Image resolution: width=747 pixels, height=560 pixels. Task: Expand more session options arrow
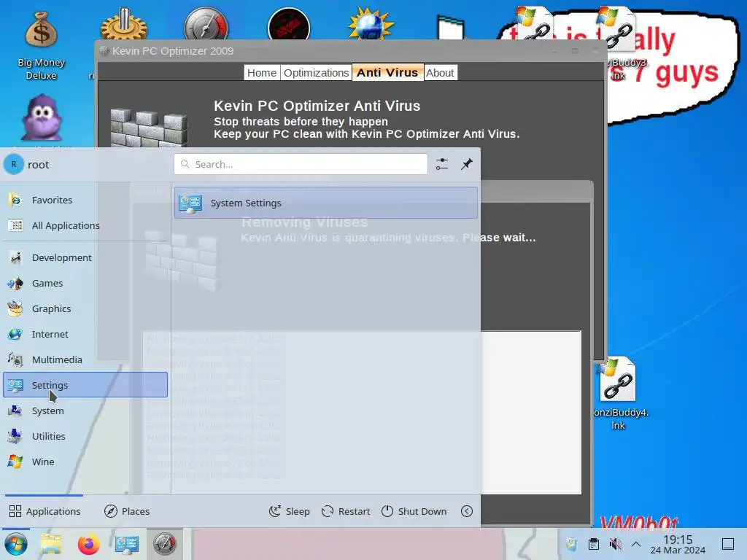[x=467, y=511]
